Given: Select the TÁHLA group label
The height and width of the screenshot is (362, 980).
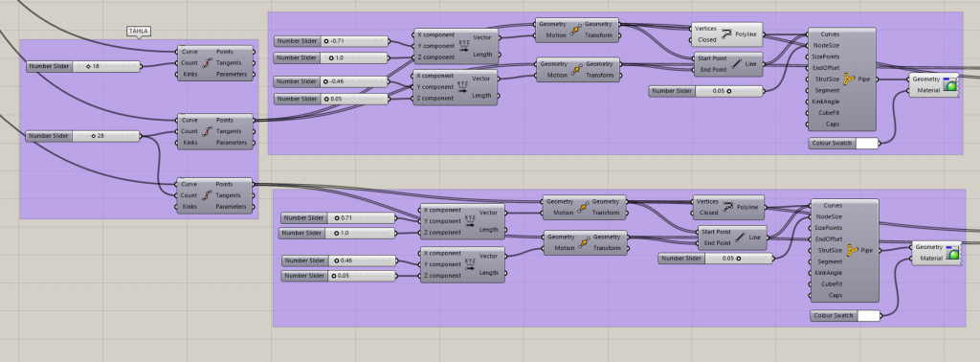Looking at the screenshot, I should 139,32.
